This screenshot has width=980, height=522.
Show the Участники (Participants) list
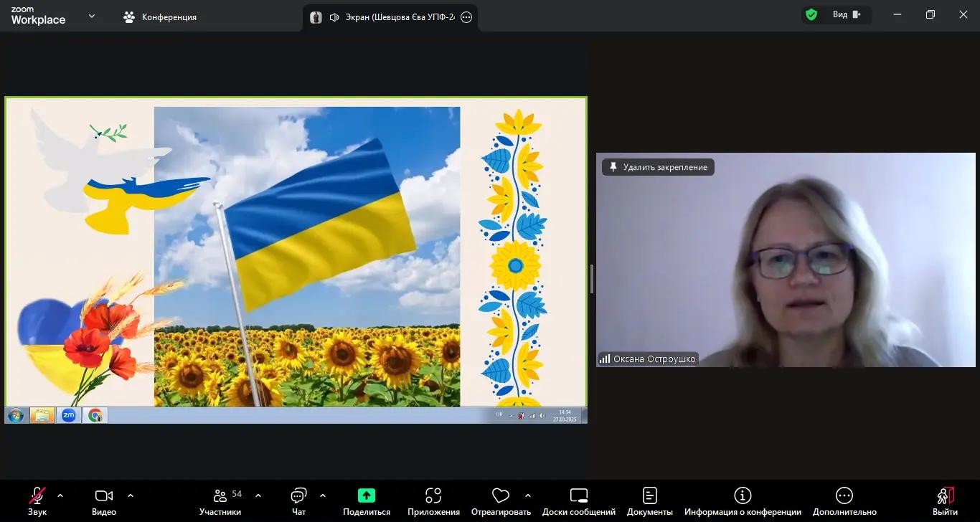click(x=220, y=500)
